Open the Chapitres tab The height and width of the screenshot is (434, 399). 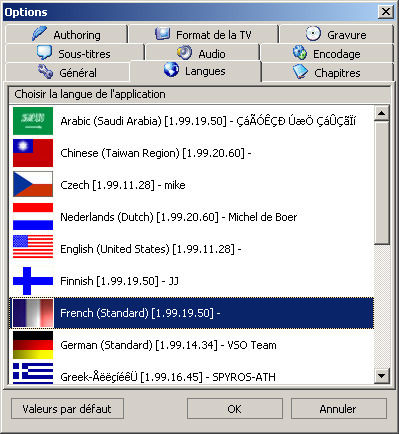tap(328, 72)
